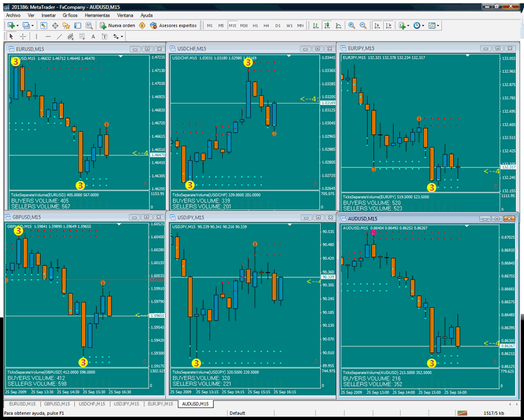The height and width of the screenshot is (420, 524).
Task: Select the text label tool
Action: [x=92, y=36]
